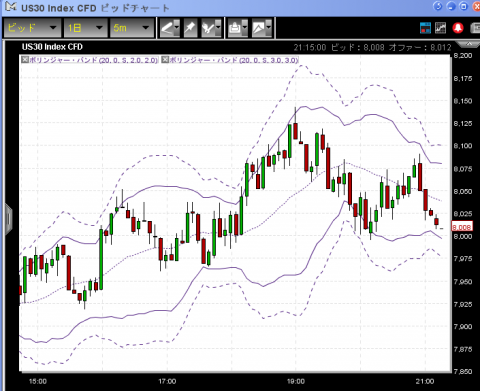The width and height of the screenshot is (480, 391).
Task: Click the pin tool icon
Action: (190, 28)
